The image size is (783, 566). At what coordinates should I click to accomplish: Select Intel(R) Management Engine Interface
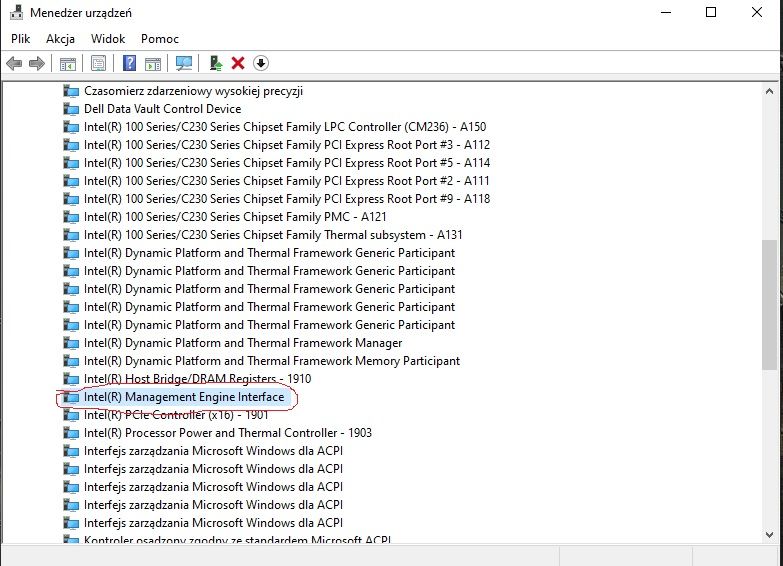click(x=184, y=397)
